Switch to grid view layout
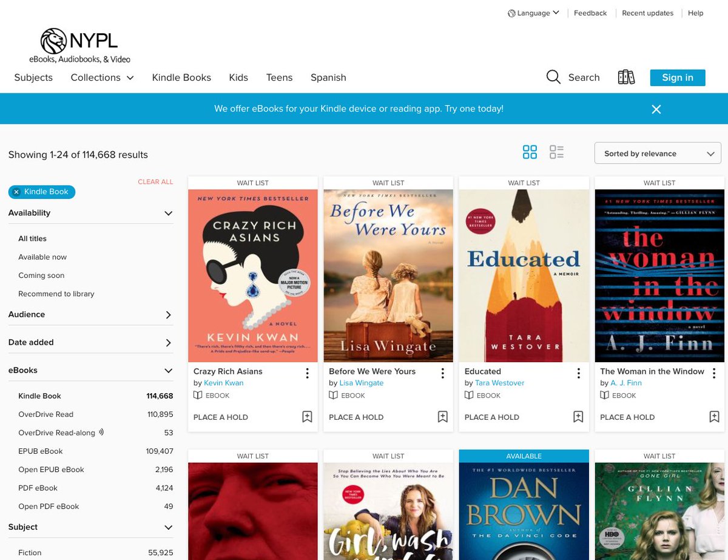 530,152
